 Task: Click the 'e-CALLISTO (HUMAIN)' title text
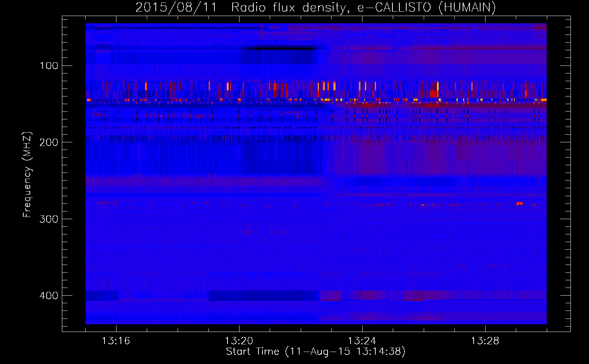coord(427,8)
